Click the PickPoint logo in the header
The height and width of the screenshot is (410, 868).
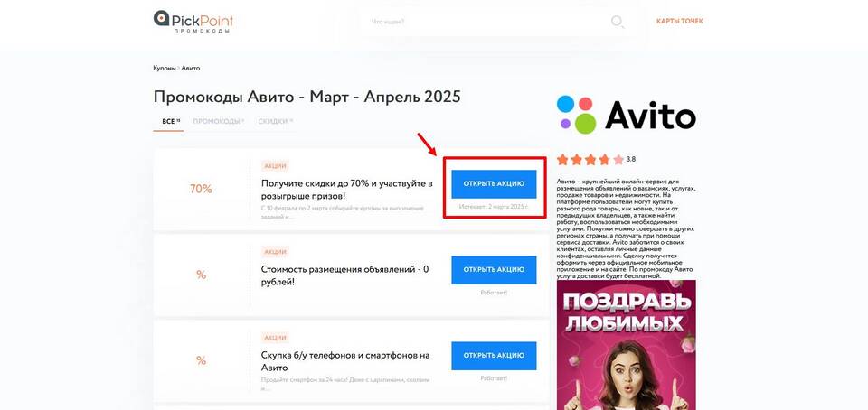[193, 22]
